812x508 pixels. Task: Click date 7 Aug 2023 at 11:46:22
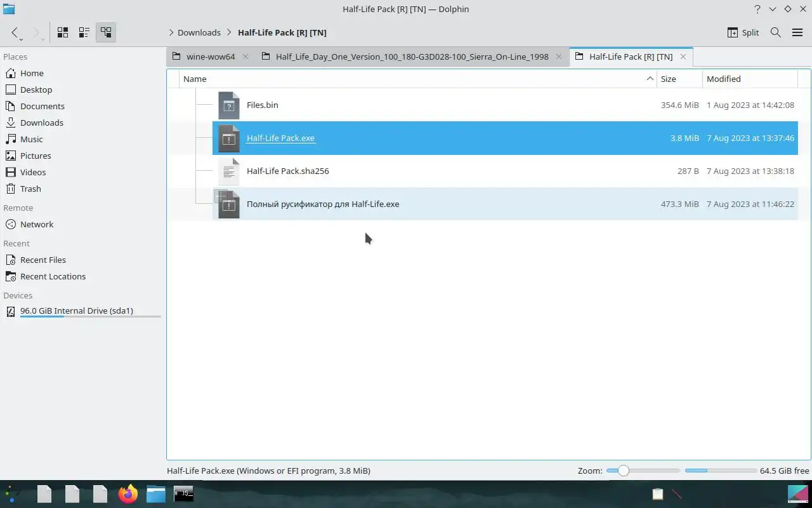(750, 204)
